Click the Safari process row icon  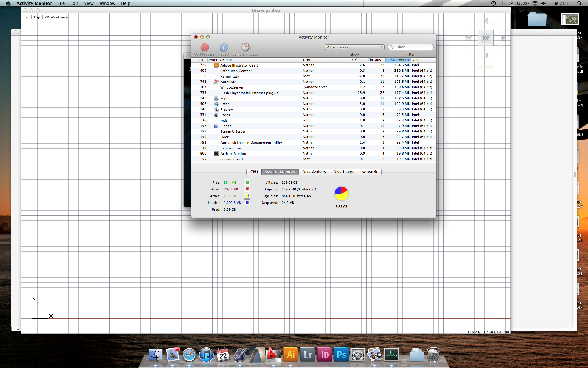(x=216, y=104)
